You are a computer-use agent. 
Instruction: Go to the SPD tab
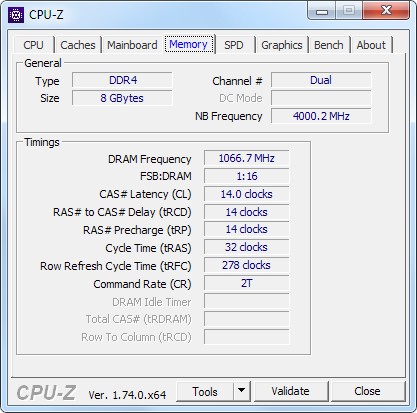(x=234, y=45)
